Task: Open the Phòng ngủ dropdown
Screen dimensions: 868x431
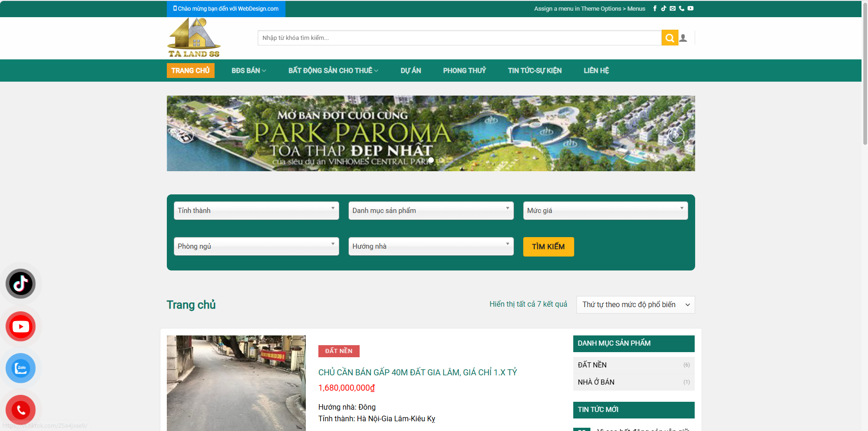Action: coord(256,246)
